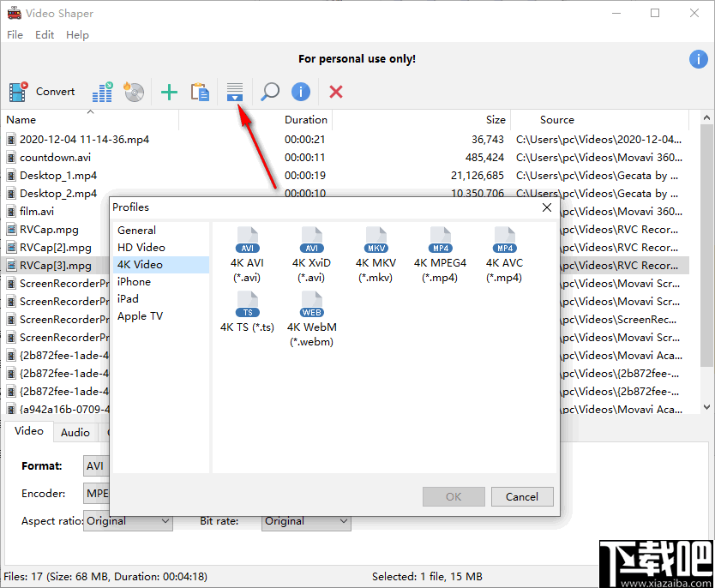The height and width of the screenshot is (588, 715).
Task: Click the magnifier search icon
Action: click(x=269, y=92)
